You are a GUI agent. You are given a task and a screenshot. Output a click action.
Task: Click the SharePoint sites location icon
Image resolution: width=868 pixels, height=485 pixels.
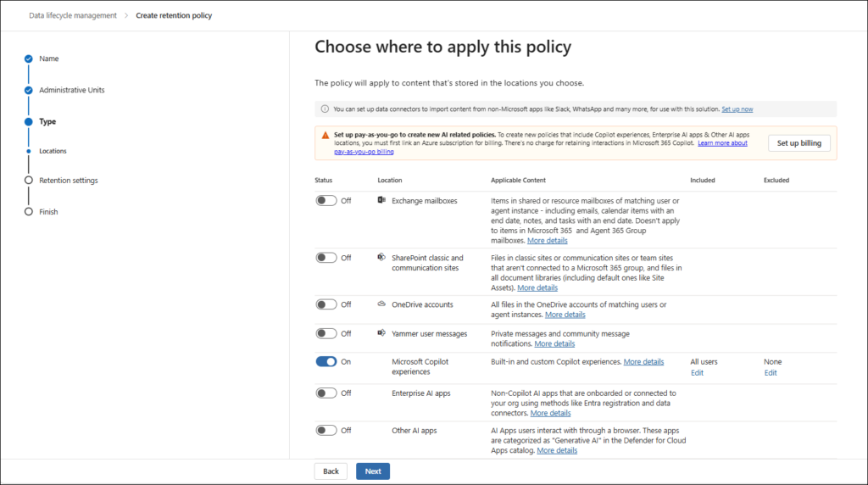381,257
